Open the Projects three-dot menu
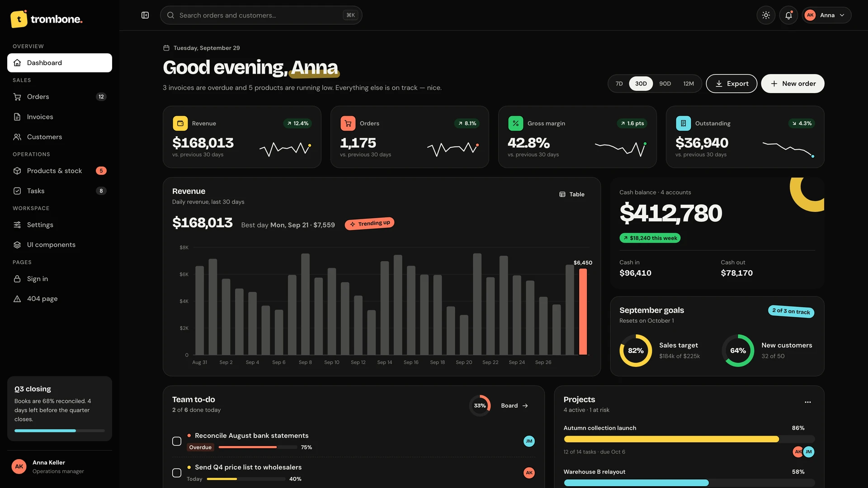Viewport: 868px width, 488px height. 808,402
